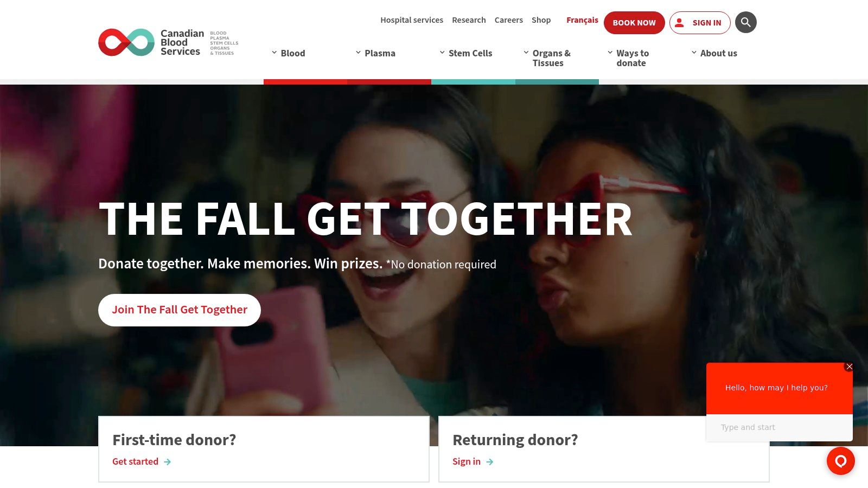Click the Book Now button
This screenshot has width=868, height=488.
pyautogui.click(x=634, y=23)
